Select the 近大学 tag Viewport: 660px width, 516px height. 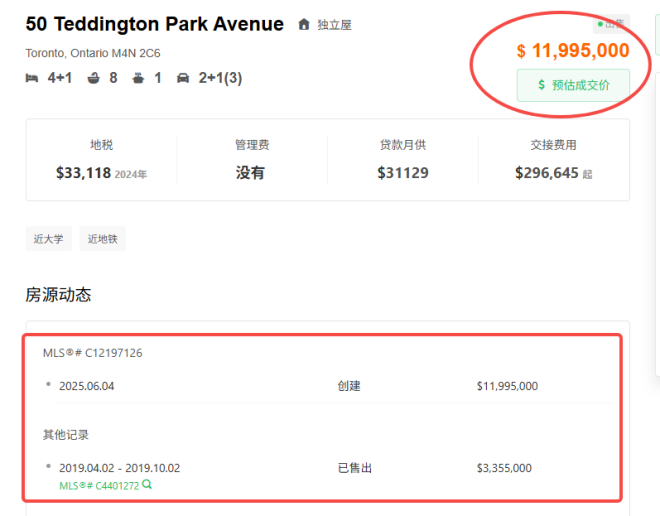click(49, 239)
